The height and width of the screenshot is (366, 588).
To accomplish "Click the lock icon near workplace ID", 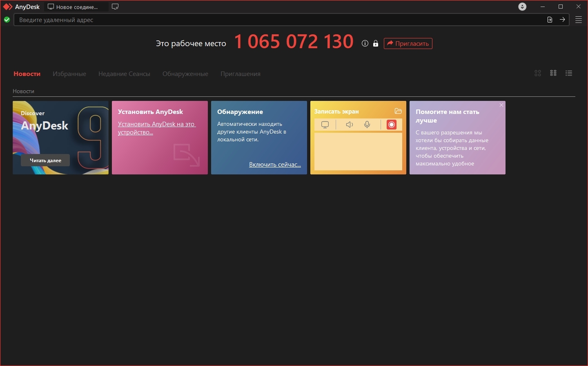I will (376, 43).
